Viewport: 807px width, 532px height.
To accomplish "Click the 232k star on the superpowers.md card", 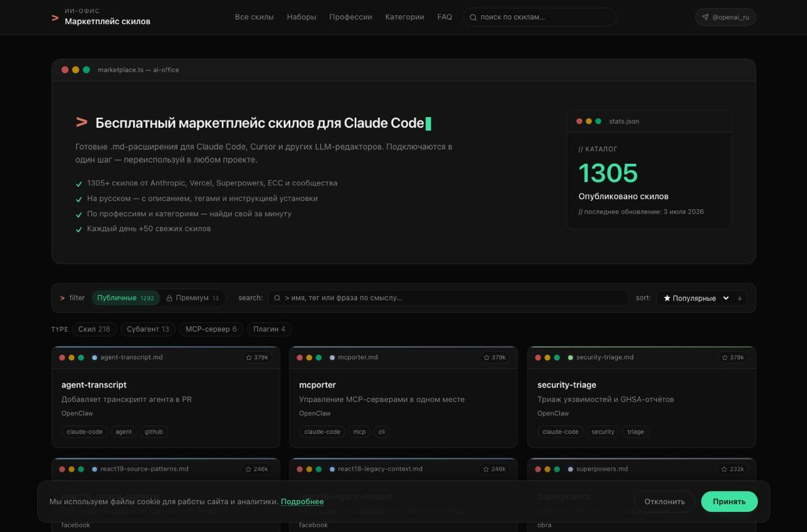I will coord(733,469).
